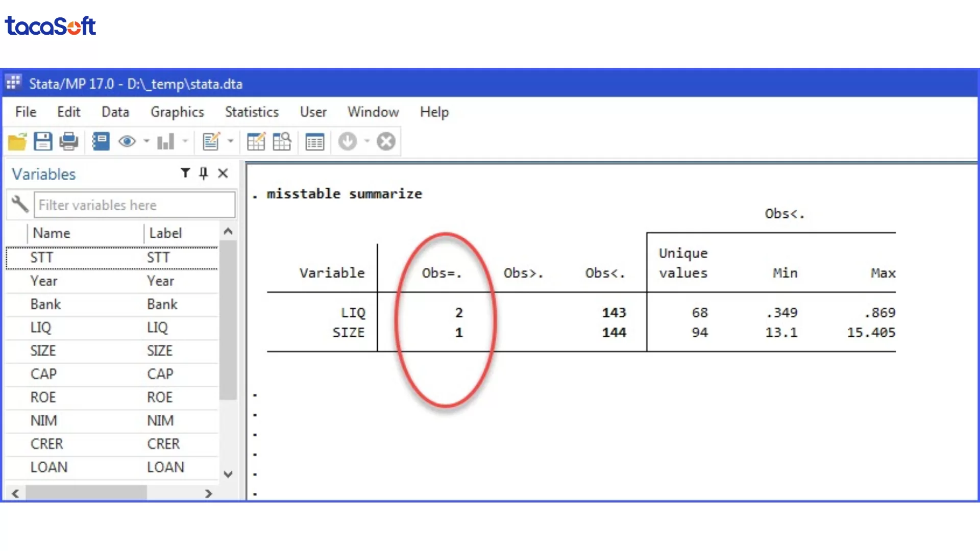The image size is (980, 551).
Task: Expand the Graph icon dropdown arrow
Action: click(185, 141)
